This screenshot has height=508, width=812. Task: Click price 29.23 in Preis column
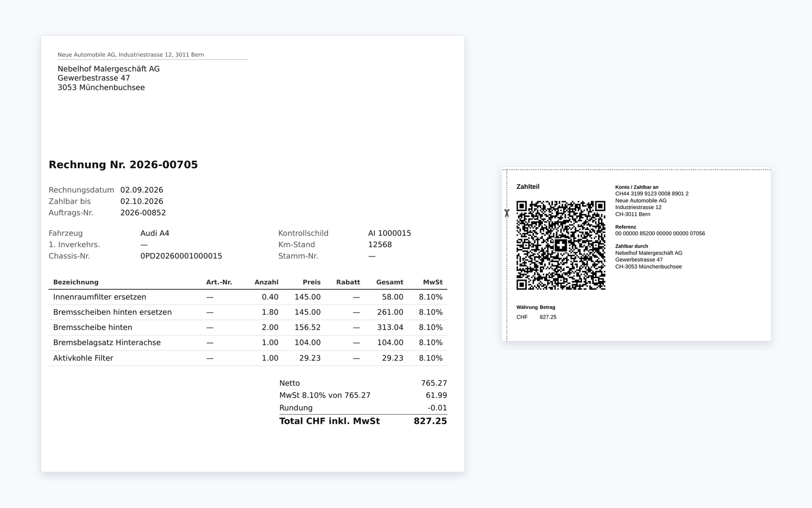tap(310, 358)
